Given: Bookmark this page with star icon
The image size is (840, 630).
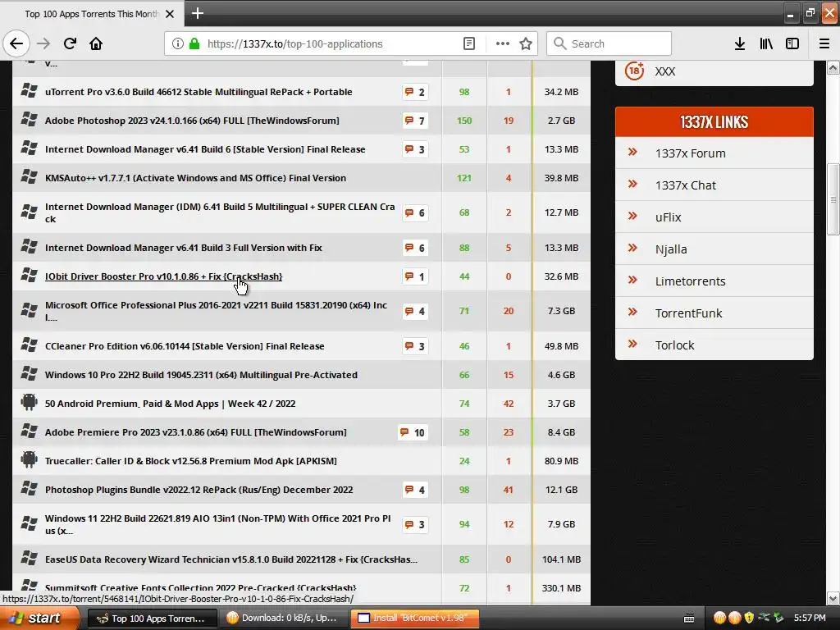Looking at the screenshot, I should pos(526,43).
